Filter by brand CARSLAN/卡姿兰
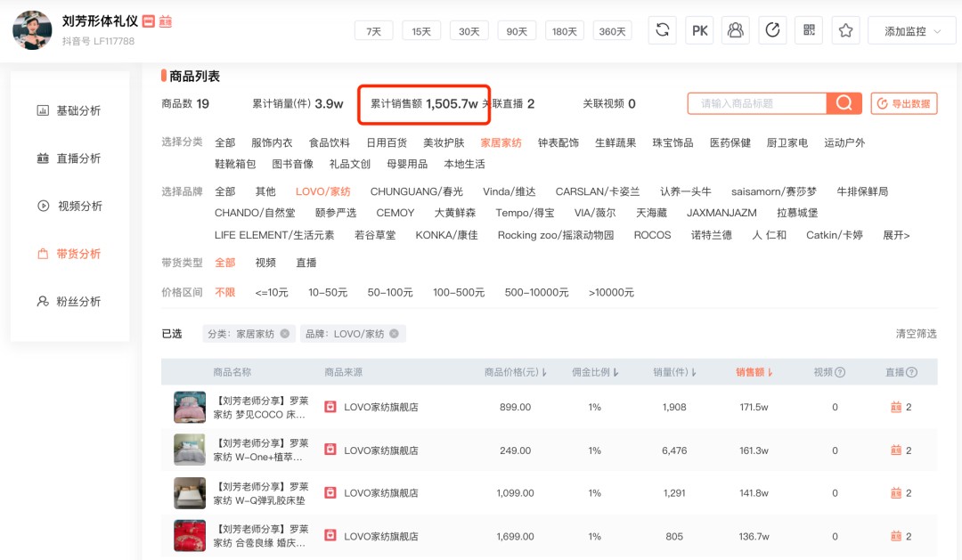The width and height of the screenshot is (962, 560). pyautogui.click(x=598, y=191)
